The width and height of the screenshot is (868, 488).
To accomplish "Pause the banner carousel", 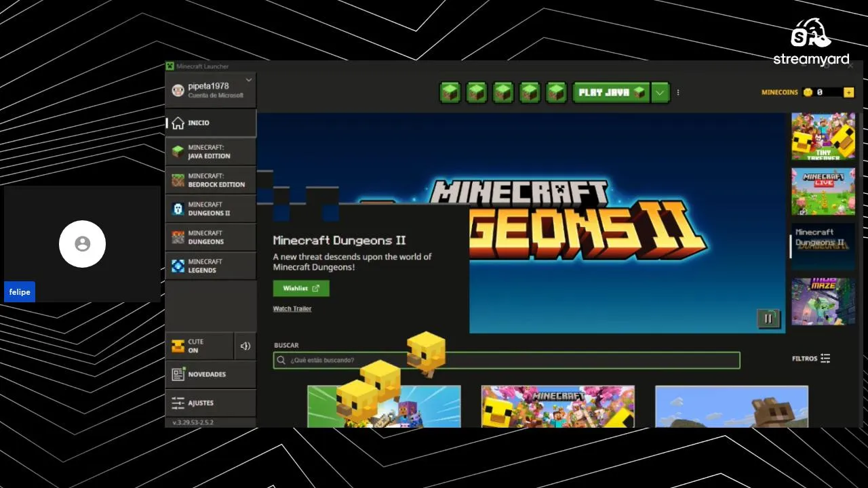I will (768, 319).
